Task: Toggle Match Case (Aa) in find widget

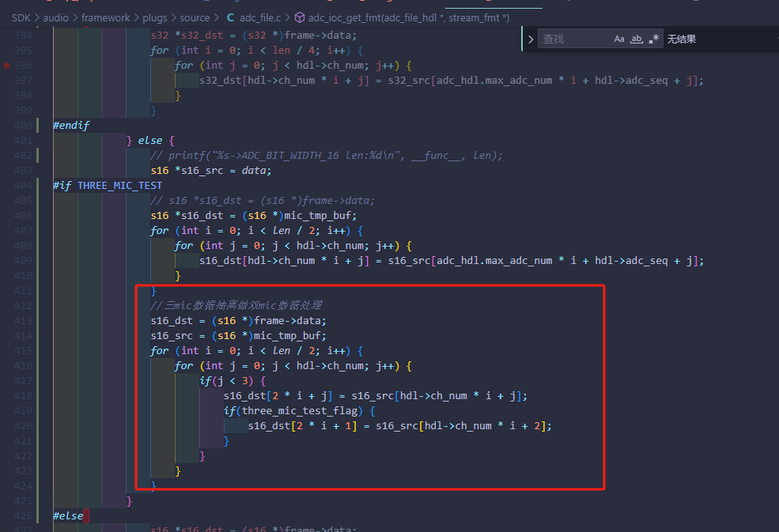Action: [619, 39]
